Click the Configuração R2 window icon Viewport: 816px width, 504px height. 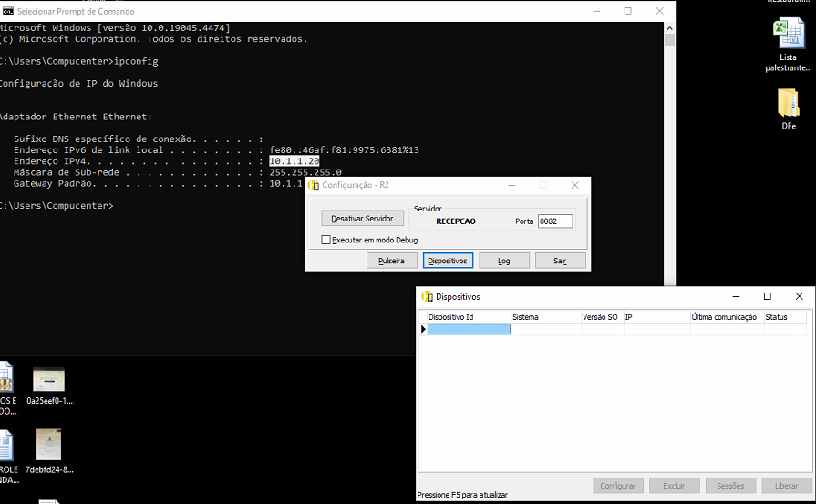pos(314,185)
